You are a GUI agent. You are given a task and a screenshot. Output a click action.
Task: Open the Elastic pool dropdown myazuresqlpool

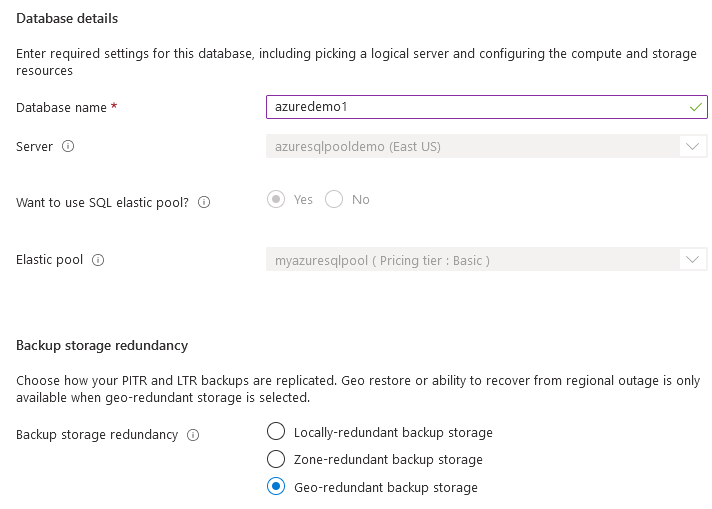click(x=486, y=259)
